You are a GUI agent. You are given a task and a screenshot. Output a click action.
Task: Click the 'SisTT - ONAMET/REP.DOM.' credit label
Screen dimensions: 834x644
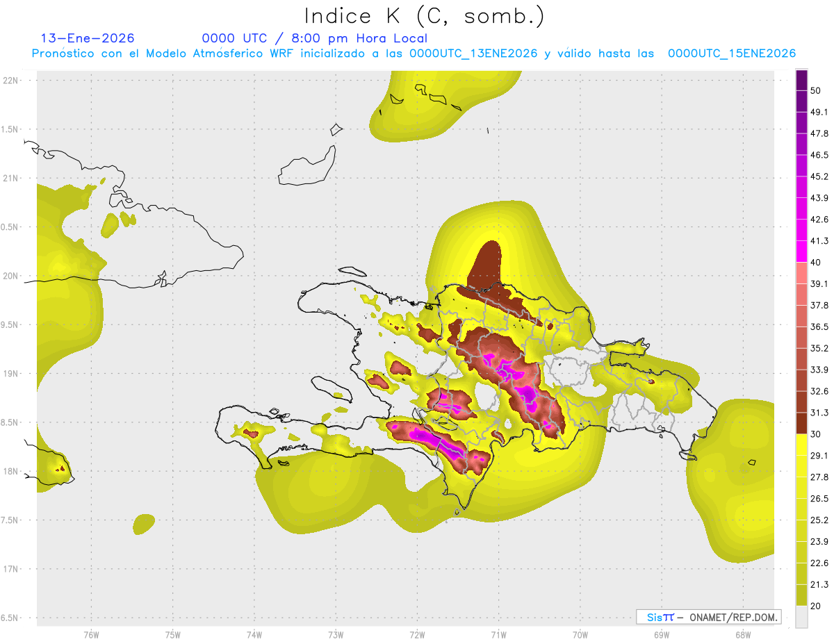[x=709, y=617]
